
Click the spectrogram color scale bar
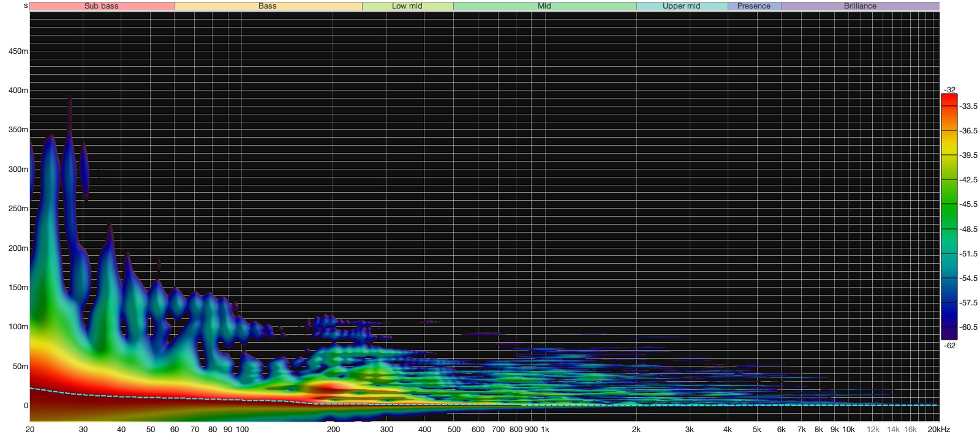(x=949, y=217)
